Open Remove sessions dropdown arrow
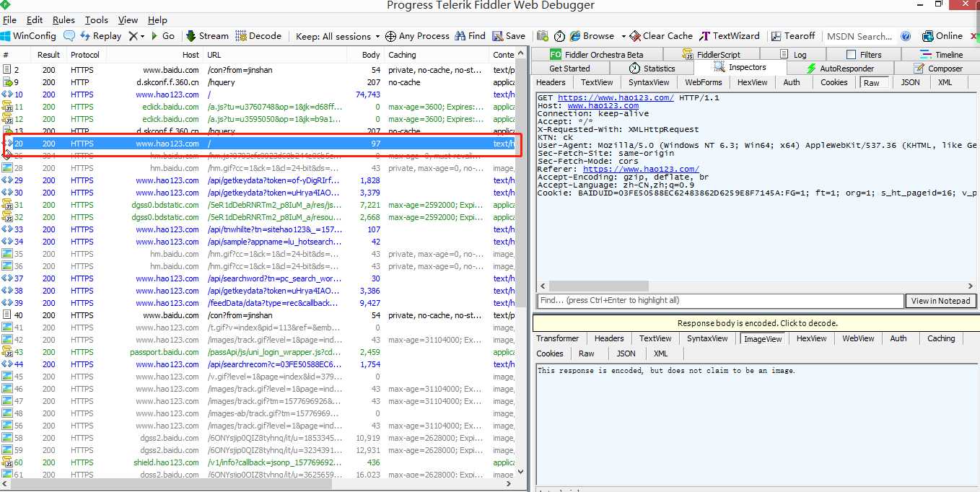 142,36
